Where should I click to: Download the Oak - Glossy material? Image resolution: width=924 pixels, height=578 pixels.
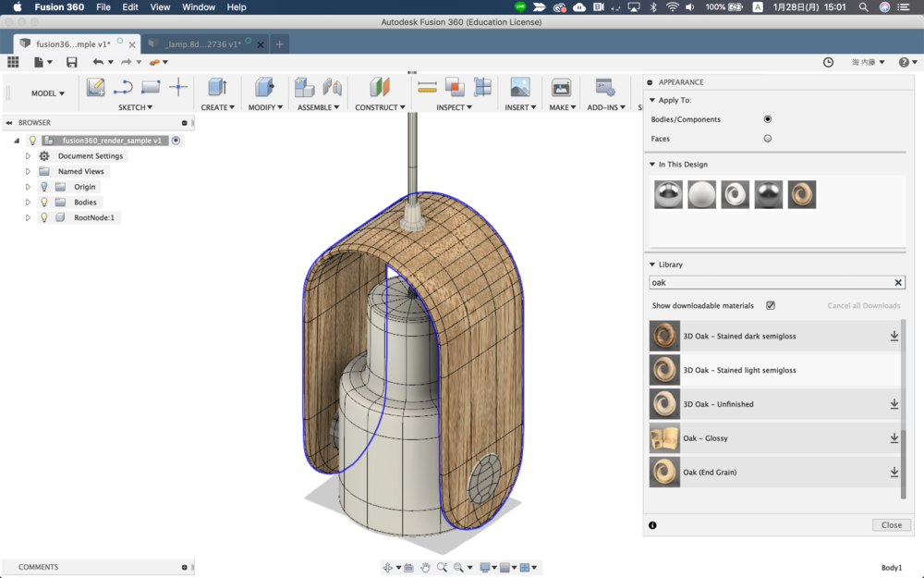[894, 438]
